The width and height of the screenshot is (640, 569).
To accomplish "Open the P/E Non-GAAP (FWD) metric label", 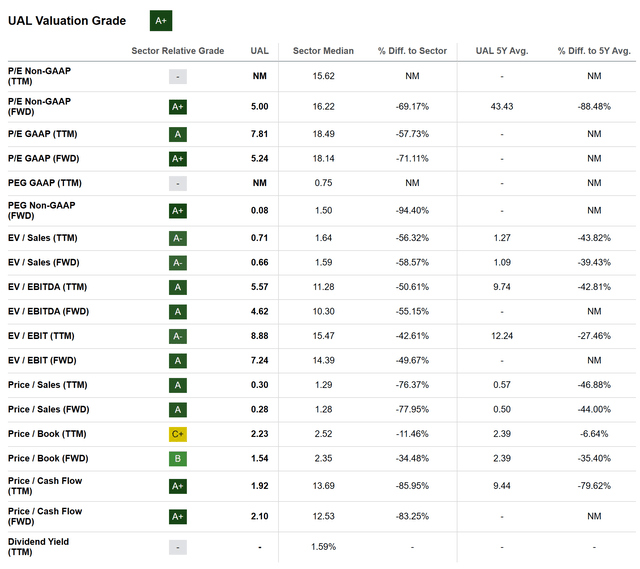I will click(x=39, y=107).
